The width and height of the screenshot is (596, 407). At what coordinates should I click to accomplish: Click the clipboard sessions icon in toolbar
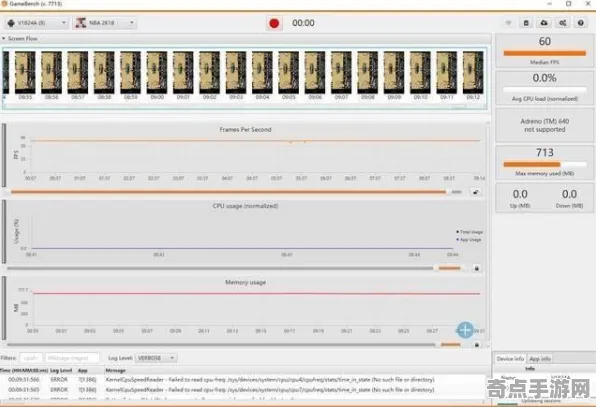(x=526, y=23)
